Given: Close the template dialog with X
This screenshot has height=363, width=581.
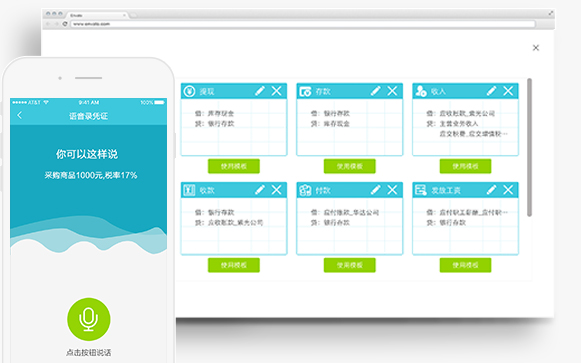Looking at the screenshot, I should point(536,48).
